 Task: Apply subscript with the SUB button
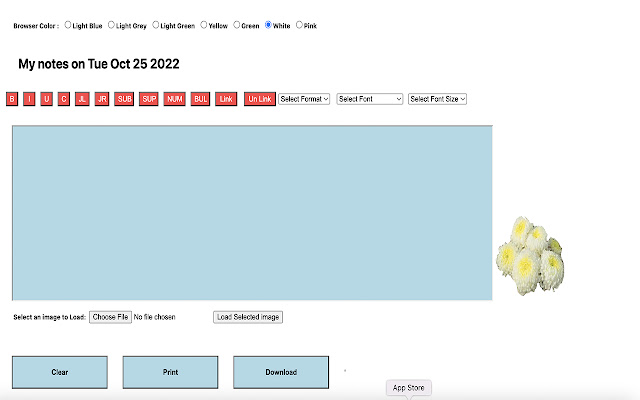click(x=124, y=99)
